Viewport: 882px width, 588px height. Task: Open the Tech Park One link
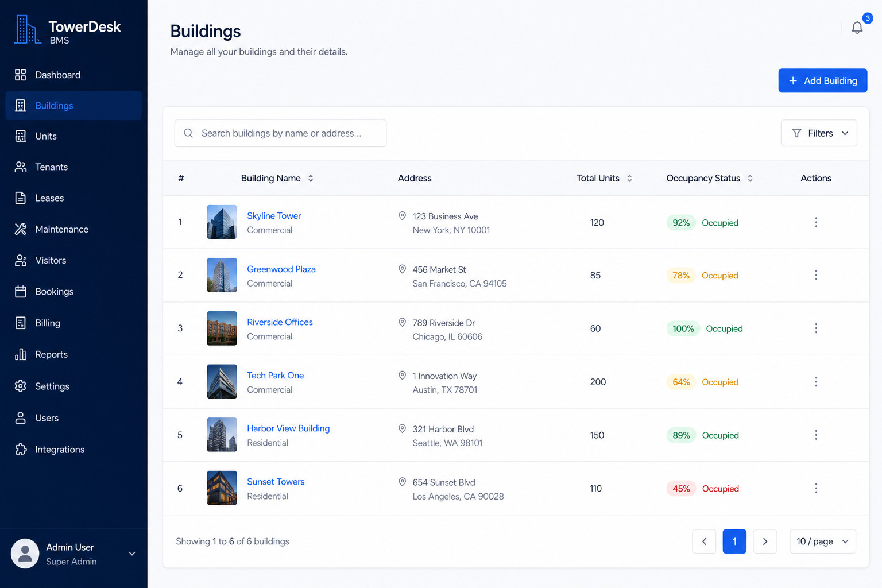click(x=276, y=376)
